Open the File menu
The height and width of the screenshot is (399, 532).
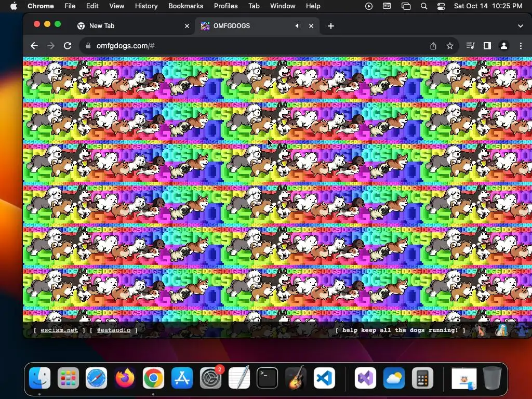[70, 6]
